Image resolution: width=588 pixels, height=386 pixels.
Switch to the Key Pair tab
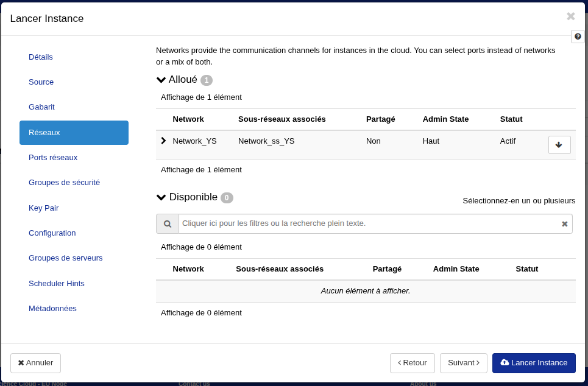click(43, 208)
